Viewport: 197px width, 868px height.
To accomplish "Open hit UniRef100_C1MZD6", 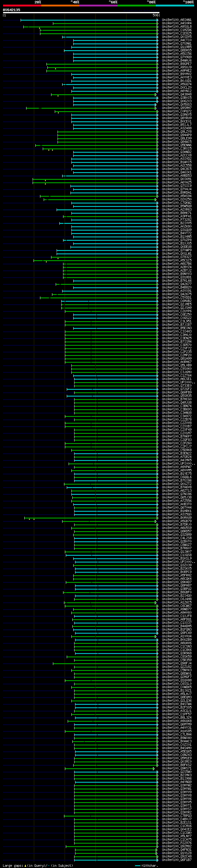I will (x=176, y=30).
